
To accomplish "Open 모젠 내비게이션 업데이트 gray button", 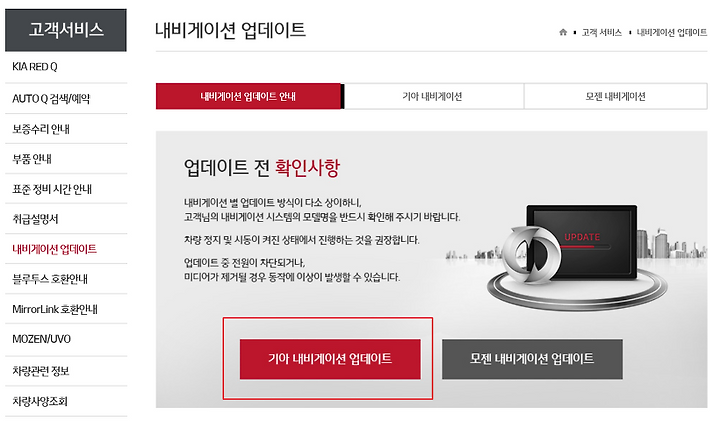I will coord(532,359).
